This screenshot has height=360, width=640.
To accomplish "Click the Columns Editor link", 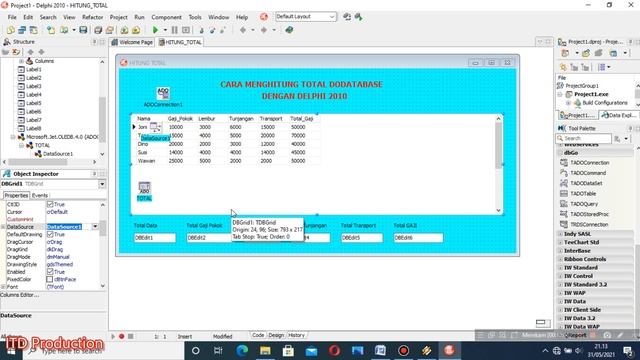I will pos(19,295).
